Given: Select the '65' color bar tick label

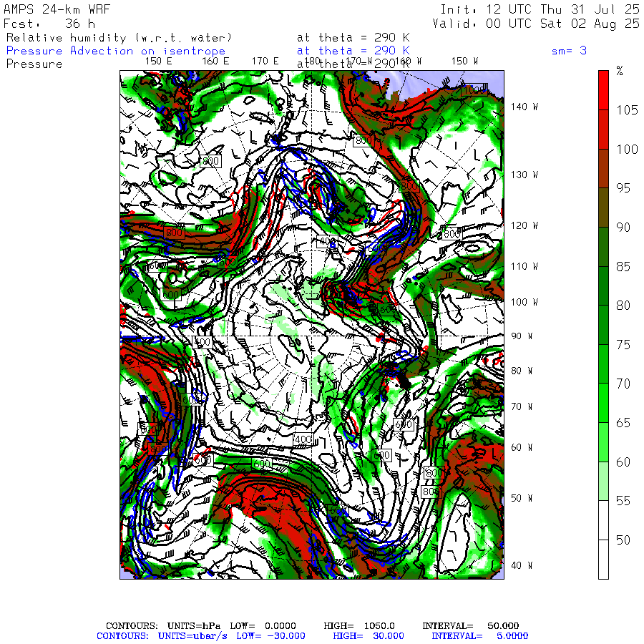Looking at the screenshot, I should tap(623, 423).
